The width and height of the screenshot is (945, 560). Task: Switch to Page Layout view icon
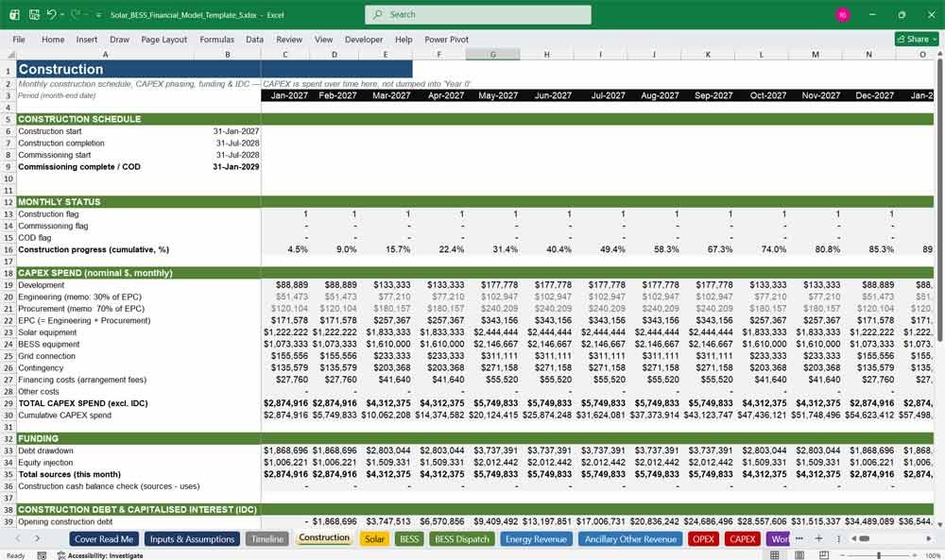799,554
